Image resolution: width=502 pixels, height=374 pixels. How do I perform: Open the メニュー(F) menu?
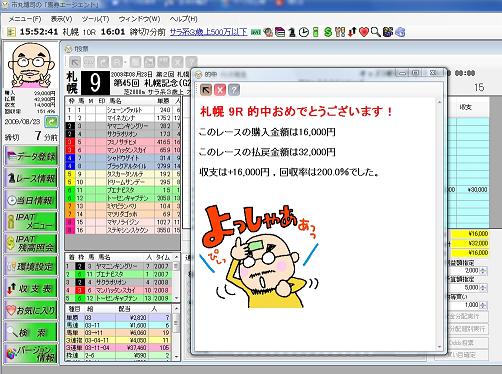point(25,19)
